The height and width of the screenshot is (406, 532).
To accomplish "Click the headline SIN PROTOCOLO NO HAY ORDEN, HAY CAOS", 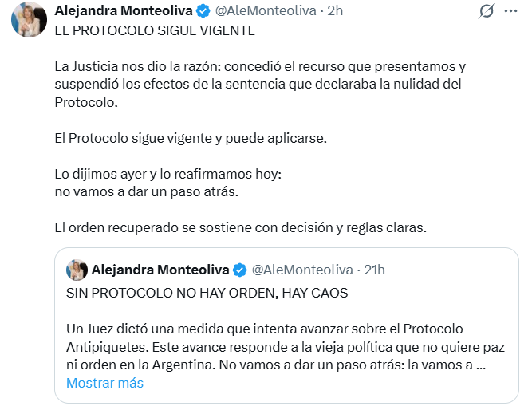I will click(x=207, y=293).
